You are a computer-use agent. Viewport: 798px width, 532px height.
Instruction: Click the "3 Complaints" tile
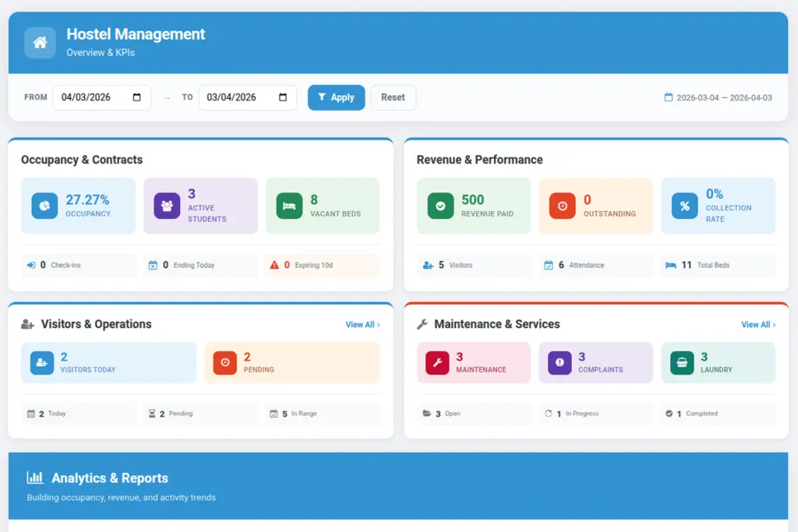pyautogui.click(x=596, y=363)
